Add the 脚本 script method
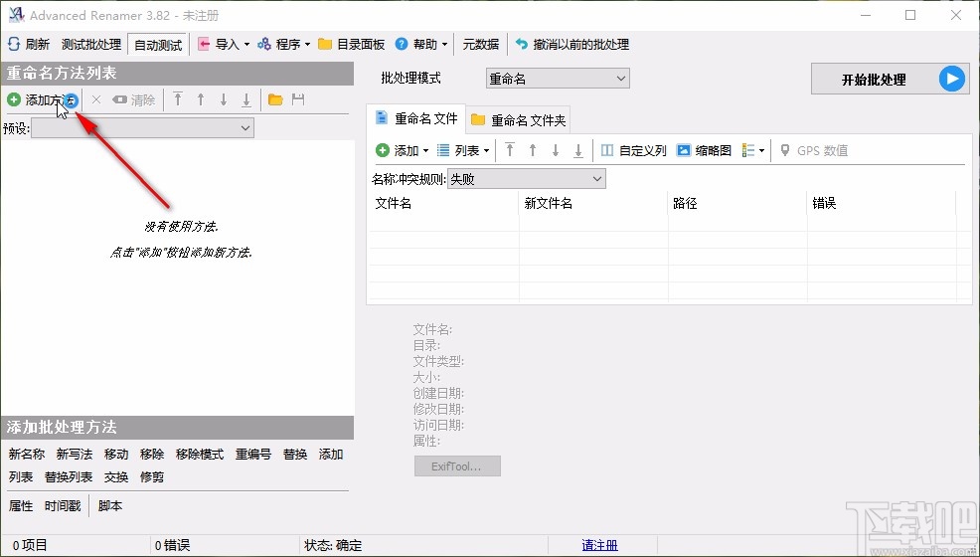 [x=110, y=506]
